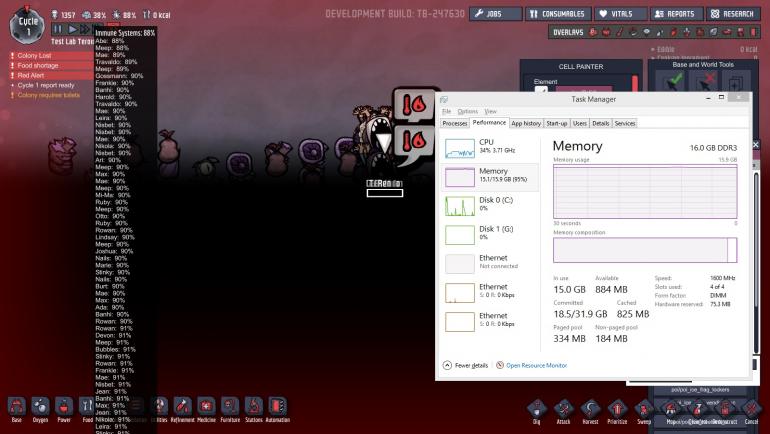The image size is (770, 434).
Task: Switch to App history tab
Action: click(526, 123)
